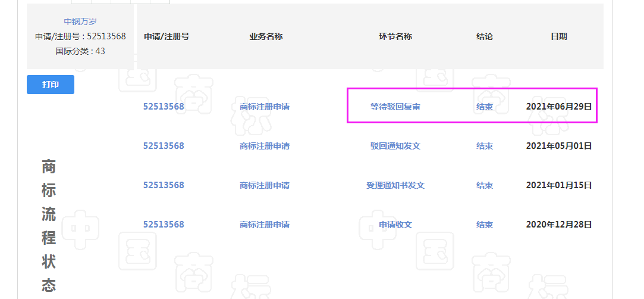Image resolution: width=644 pixels, height=299 pixels.
Task: Click the 日期 column header
Action: click(x=559, y=36)
